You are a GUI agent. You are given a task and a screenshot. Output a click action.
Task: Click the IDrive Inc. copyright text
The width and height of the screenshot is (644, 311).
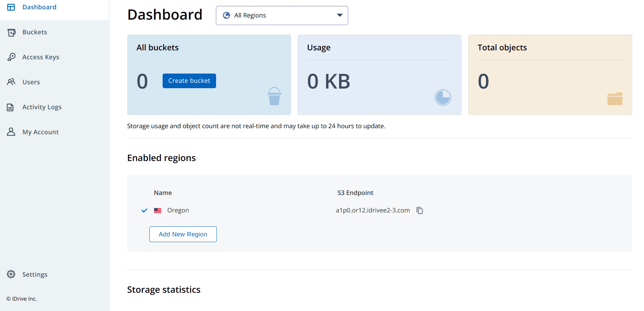[22, 299]
